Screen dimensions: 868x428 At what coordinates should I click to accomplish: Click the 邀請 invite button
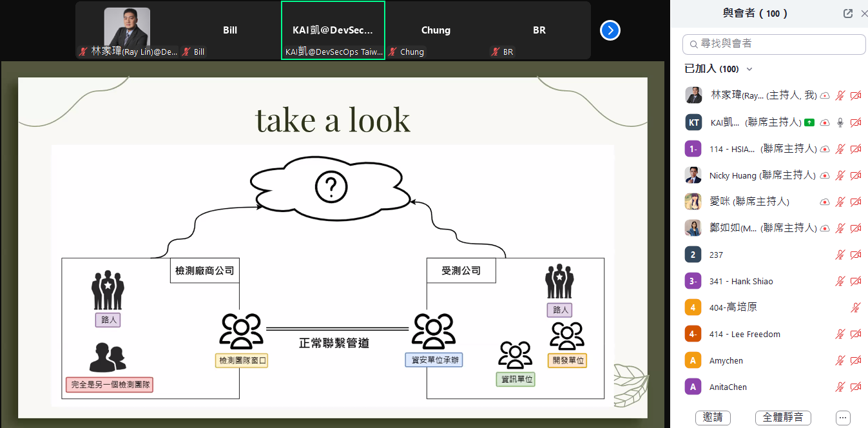[x=713, y=417]
